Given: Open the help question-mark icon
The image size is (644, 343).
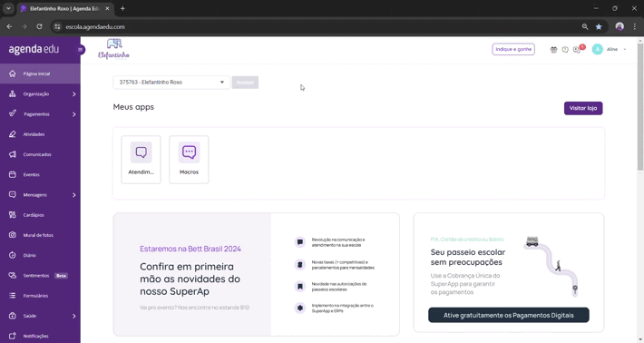Looking at the screenshot, I should click(x=565, y=49).
